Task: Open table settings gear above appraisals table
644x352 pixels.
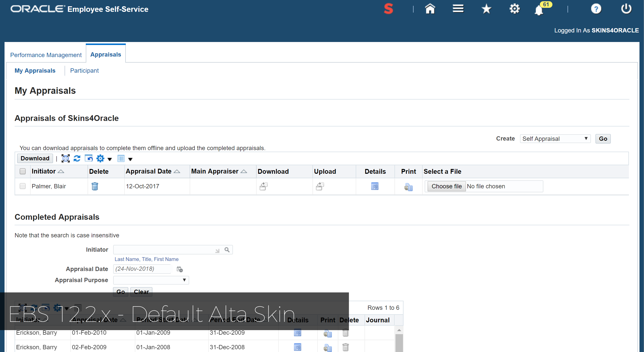Action: pyautogui.click(x=100, y=158)
